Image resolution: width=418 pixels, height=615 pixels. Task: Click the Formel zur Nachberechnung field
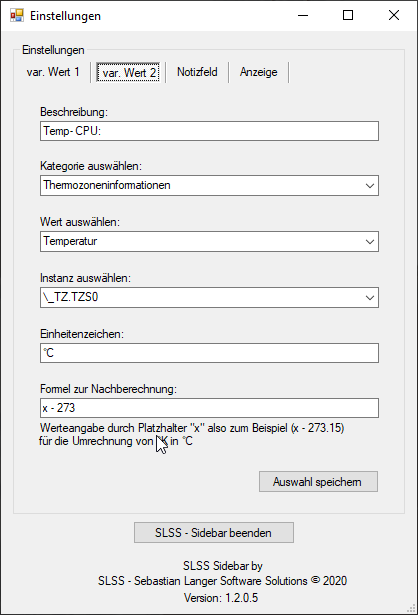point(209,408)
